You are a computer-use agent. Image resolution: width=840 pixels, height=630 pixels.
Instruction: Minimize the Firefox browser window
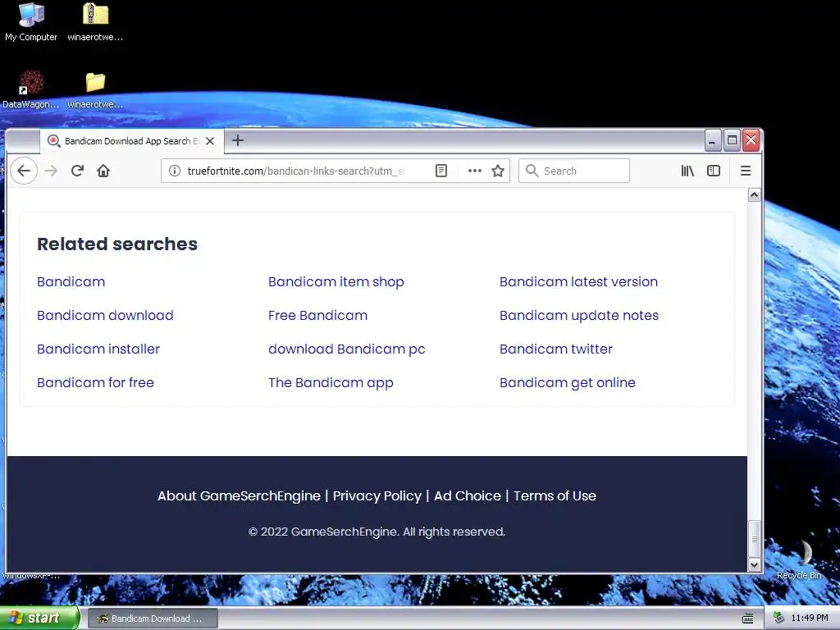click(712, 141)
